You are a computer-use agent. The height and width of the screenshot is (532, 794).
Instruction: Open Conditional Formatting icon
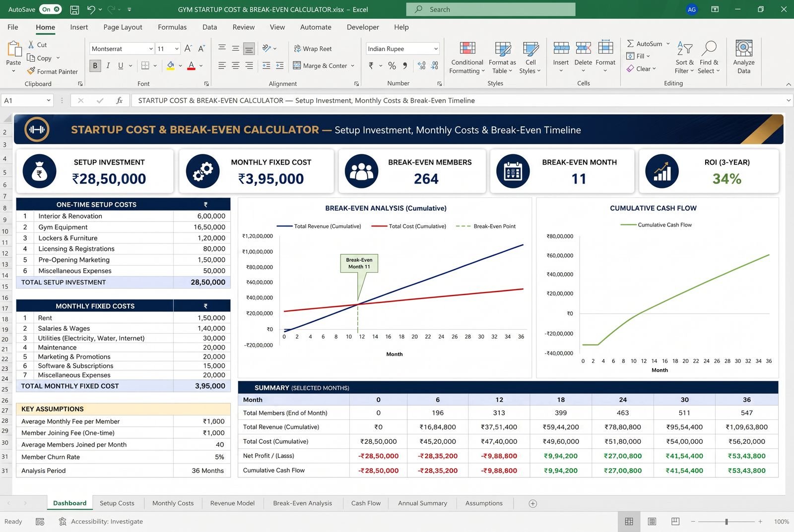(467, 48)
